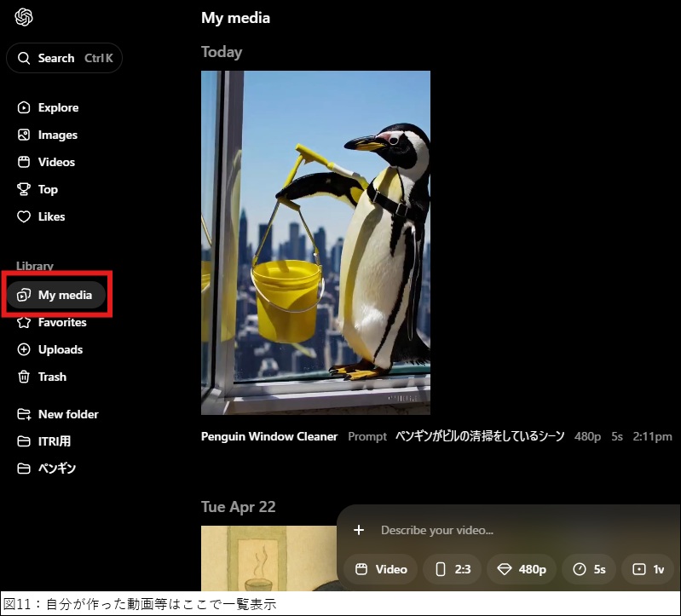
Task: Click the Uploads plus-circle icon
Action: 24,349
